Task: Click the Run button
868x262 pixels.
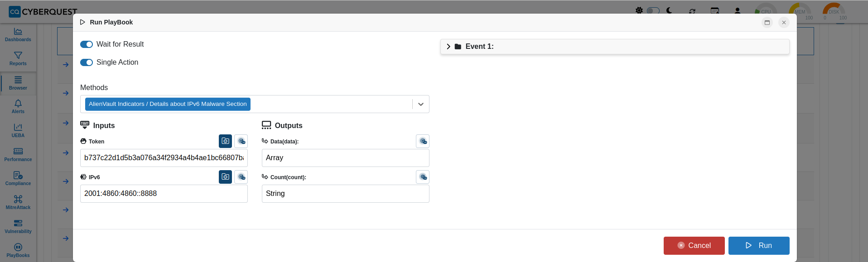Action: coord(759,246)
